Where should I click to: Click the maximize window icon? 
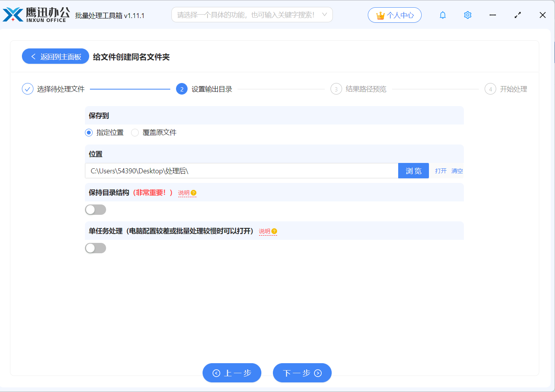pyautogui.click(x=517, y=15)
